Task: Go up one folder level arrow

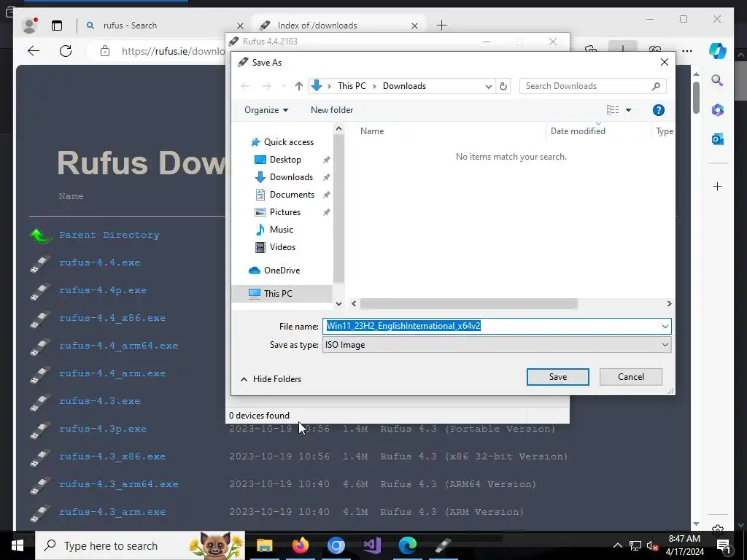Action: (x=298, y=86)
